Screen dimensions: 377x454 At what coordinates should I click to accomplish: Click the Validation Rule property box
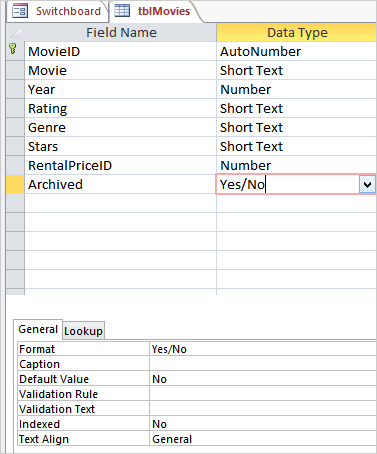pos(263,394)
